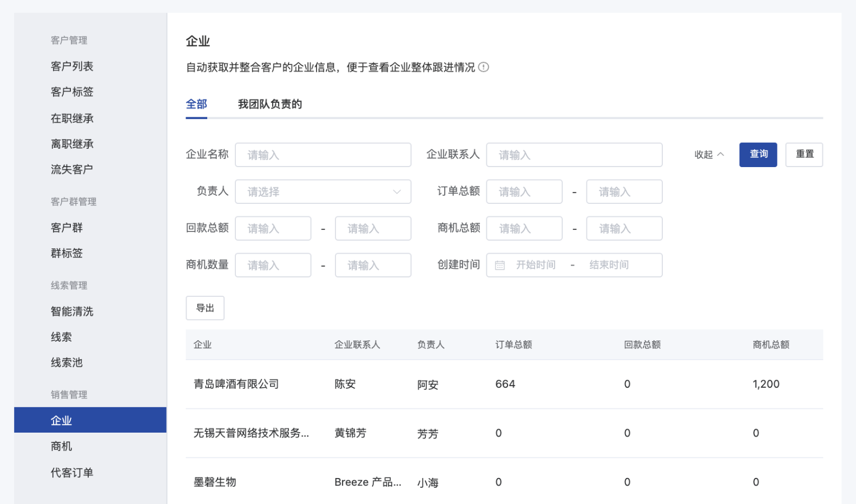Switch to the 全部 tab
This screenshot has height=504, width=856.
coord(196,104)
